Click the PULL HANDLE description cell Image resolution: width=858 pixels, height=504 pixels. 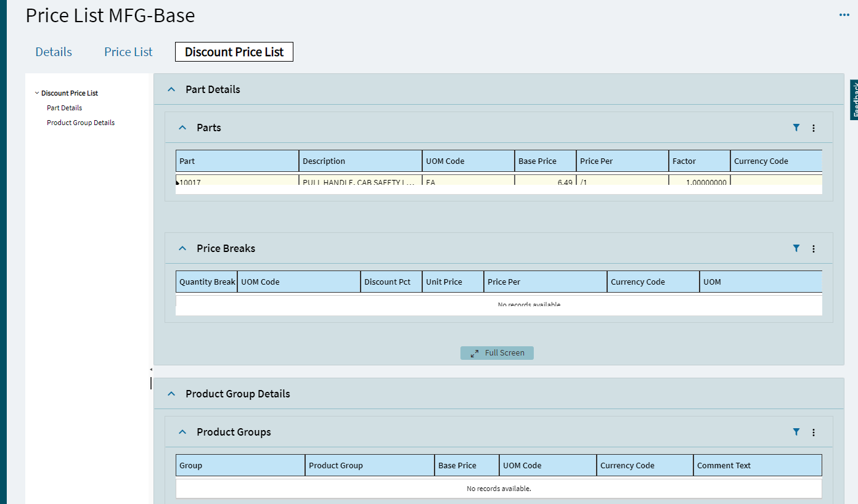(x=361, y=181)
